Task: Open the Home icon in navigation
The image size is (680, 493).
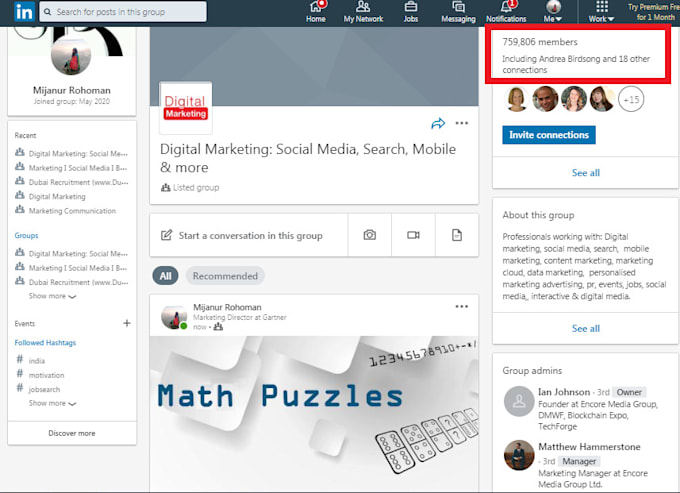Action: pos(316,12)
